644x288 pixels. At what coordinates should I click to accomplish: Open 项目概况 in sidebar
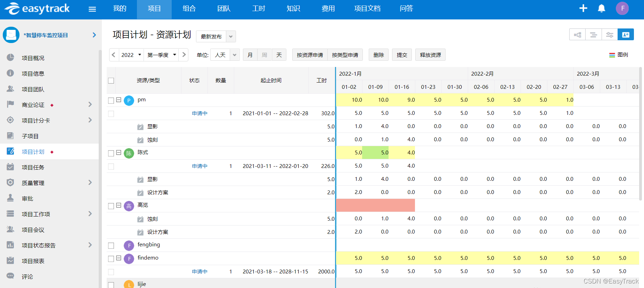pyautogui.click(x=33, y=58)
